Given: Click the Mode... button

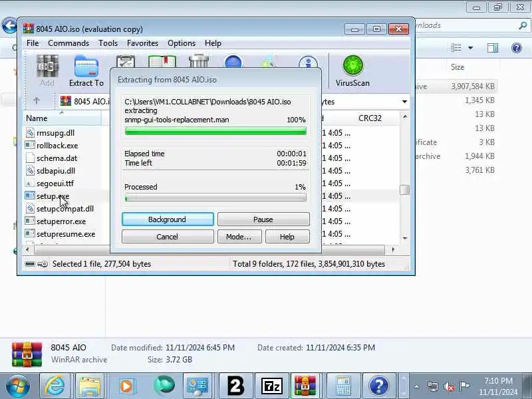Looking at the screenshot, I should pyautogui.click(x=239, y=237).
